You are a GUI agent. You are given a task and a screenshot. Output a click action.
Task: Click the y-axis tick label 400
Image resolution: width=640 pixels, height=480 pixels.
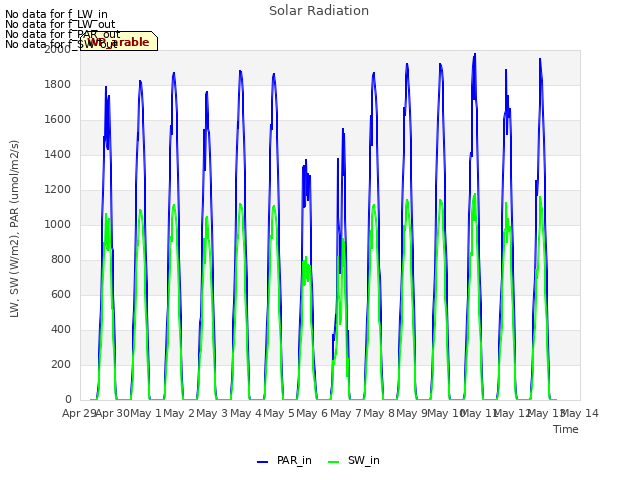(x=61, y=330)
